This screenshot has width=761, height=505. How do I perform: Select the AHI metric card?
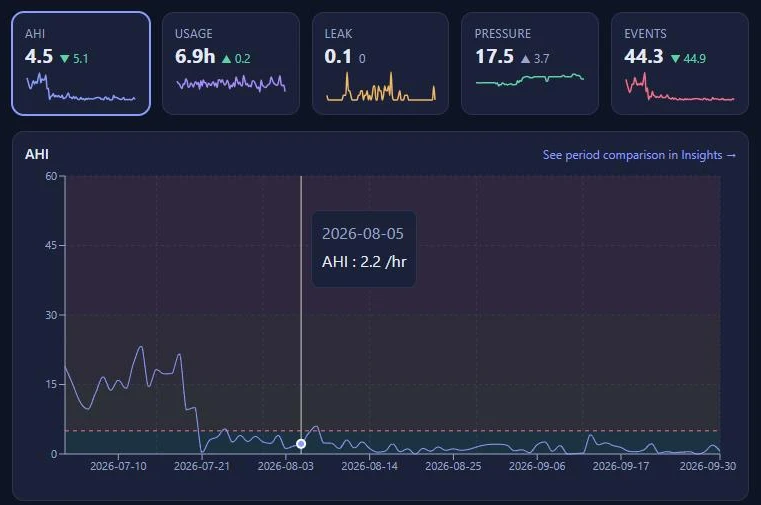(x=81, y=64)
